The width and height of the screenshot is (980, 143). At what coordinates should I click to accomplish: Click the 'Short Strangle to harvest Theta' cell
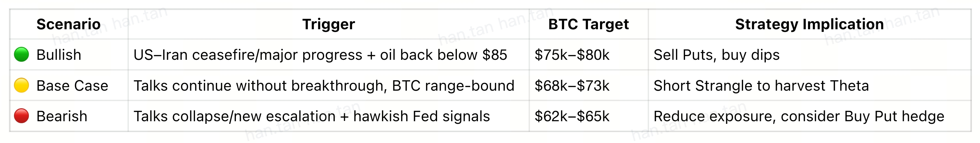click(761, 86)
